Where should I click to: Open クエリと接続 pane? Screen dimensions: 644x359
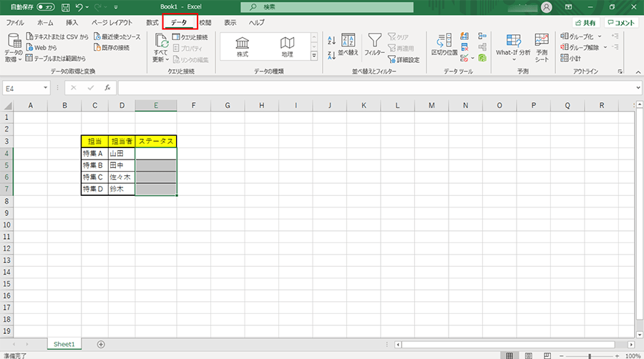190,37
